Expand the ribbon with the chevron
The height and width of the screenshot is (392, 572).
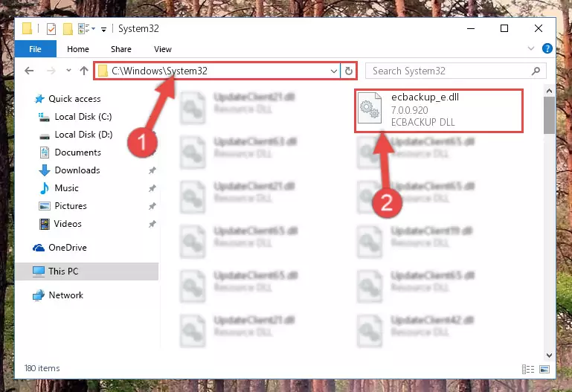pos(531,48)
